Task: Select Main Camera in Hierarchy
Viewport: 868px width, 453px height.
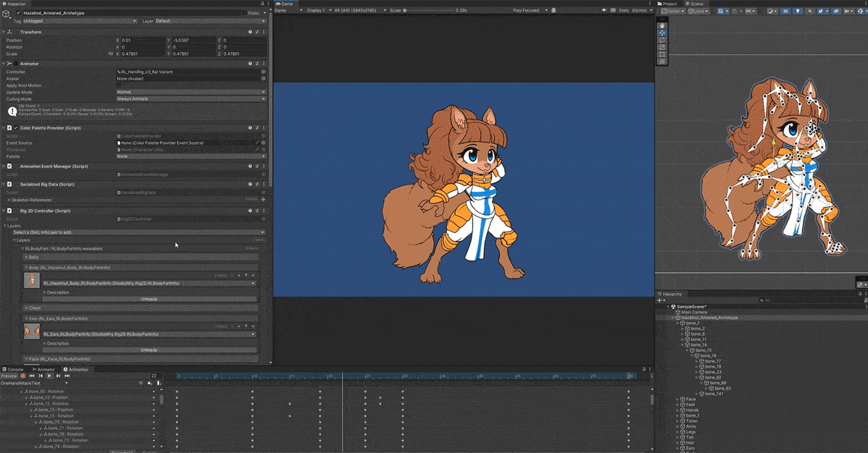Action: [x=692, y=312]
